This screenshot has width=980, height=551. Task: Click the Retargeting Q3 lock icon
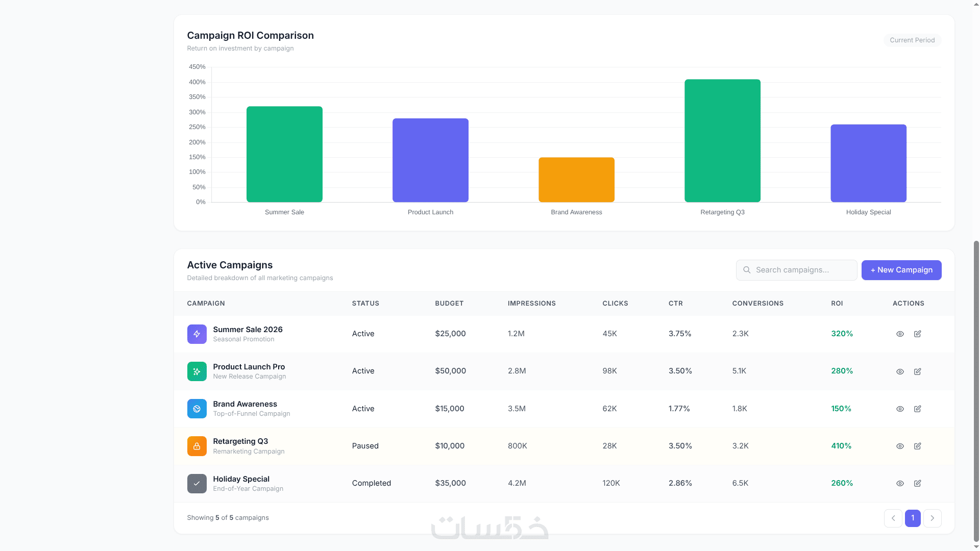pos(197,446)
